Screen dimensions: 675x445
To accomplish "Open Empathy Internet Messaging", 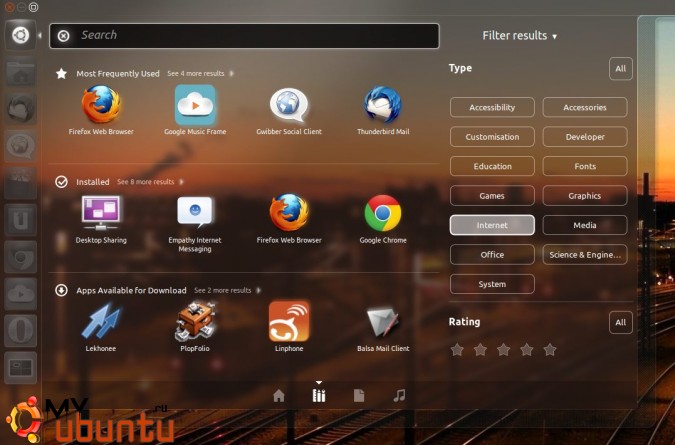I will pyautogui.click(x=195, y=214).
